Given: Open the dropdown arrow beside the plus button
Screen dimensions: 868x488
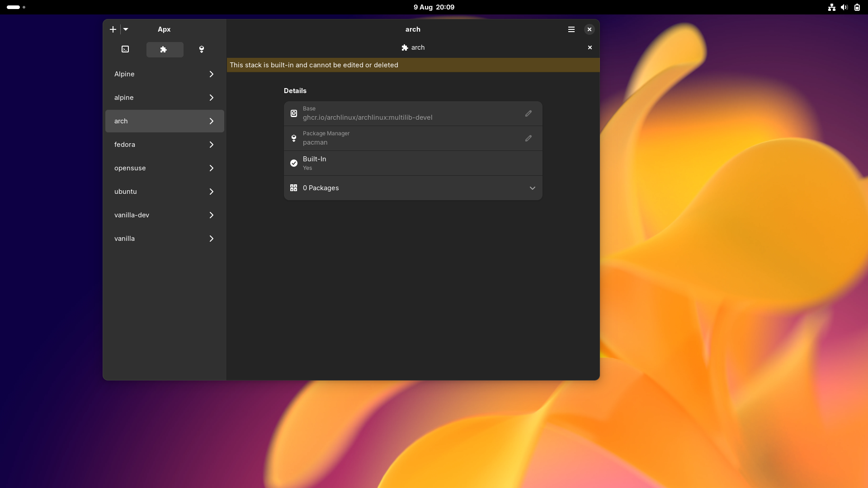Looking at the screenshot, I should pyautogui.click(x=126, y=29).
